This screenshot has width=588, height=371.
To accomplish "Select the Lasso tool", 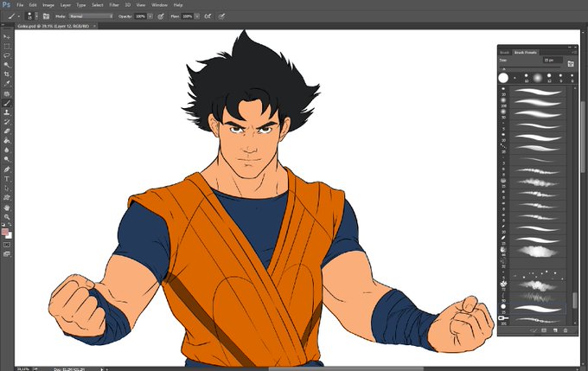I will pos(7,55).
